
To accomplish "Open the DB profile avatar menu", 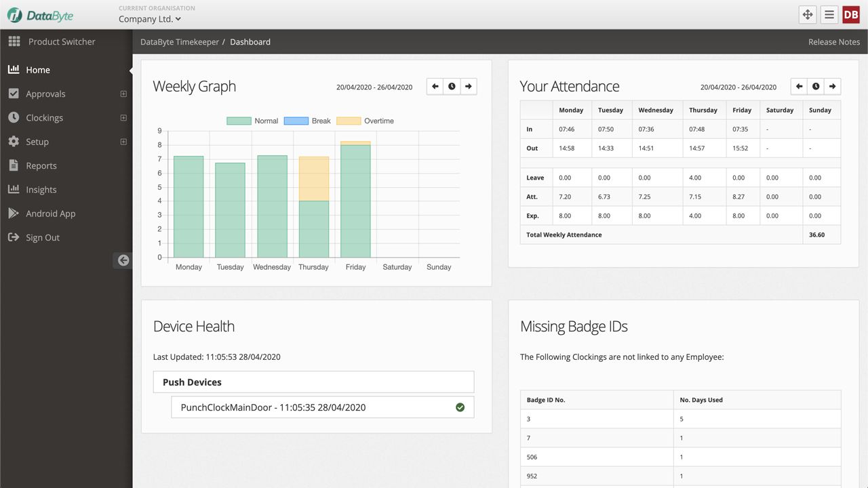I will coord(850,14).
